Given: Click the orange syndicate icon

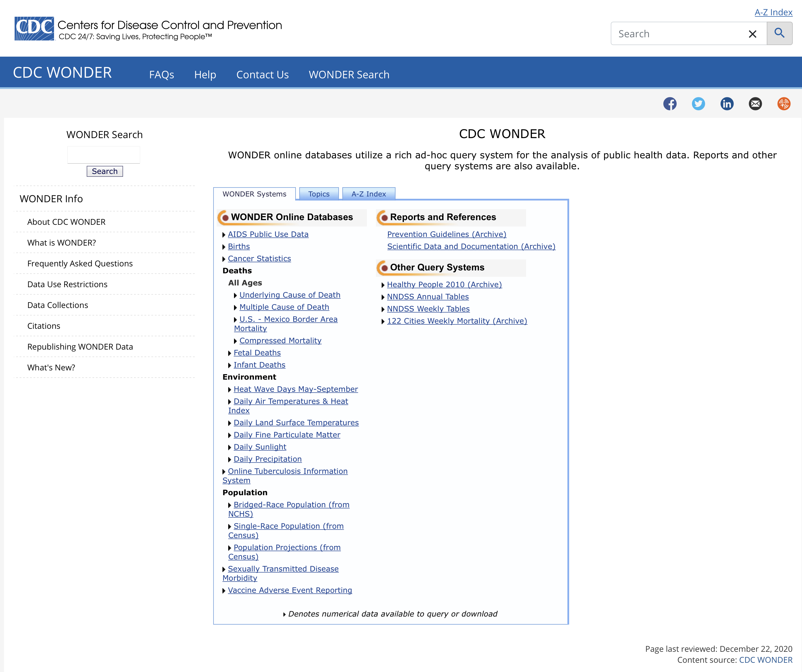Looking at the screenshot, I should 783,104.
